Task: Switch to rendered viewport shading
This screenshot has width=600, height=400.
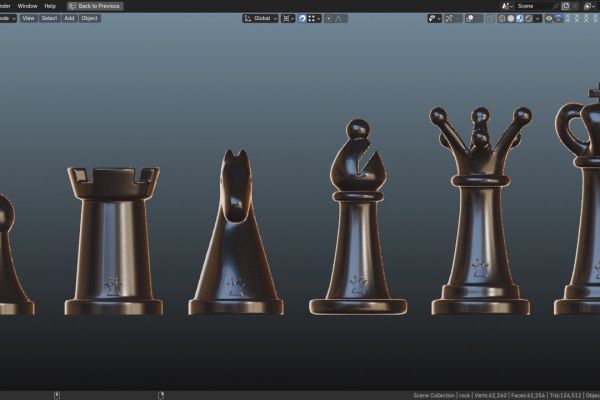Action: tap(529, 18)
